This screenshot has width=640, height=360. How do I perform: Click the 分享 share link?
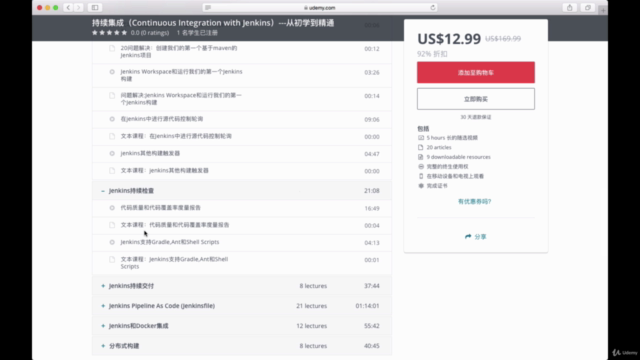[476, 236]
